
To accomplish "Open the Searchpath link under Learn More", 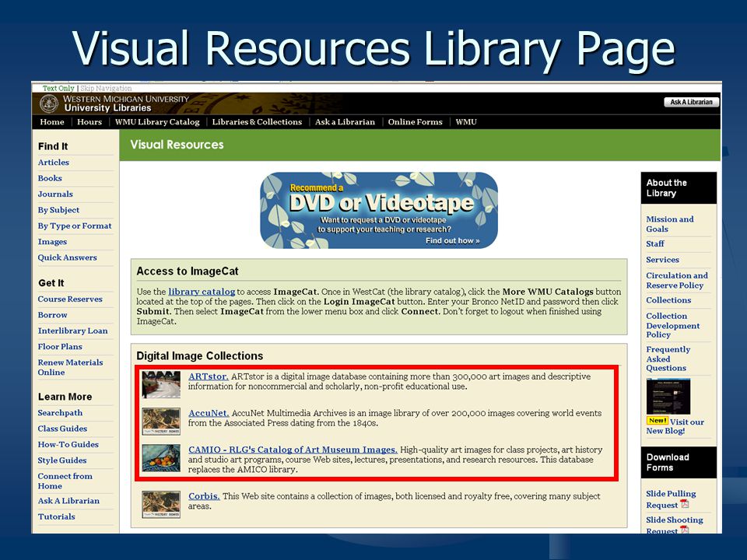I will pyautogui.click(x=60, y=413).
